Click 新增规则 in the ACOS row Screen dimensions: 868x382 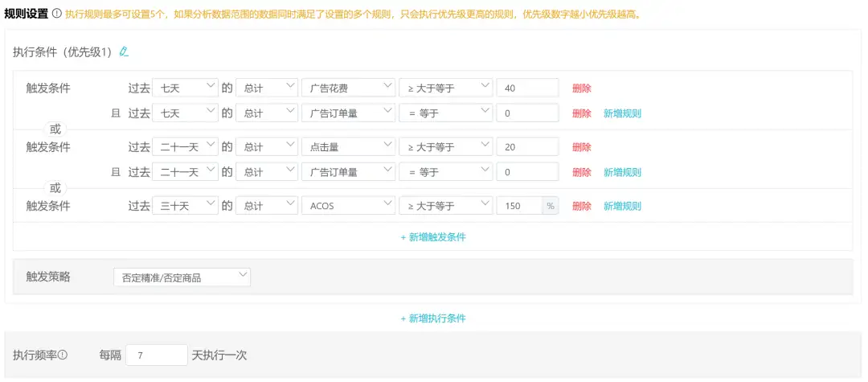(x=622, y=206)
